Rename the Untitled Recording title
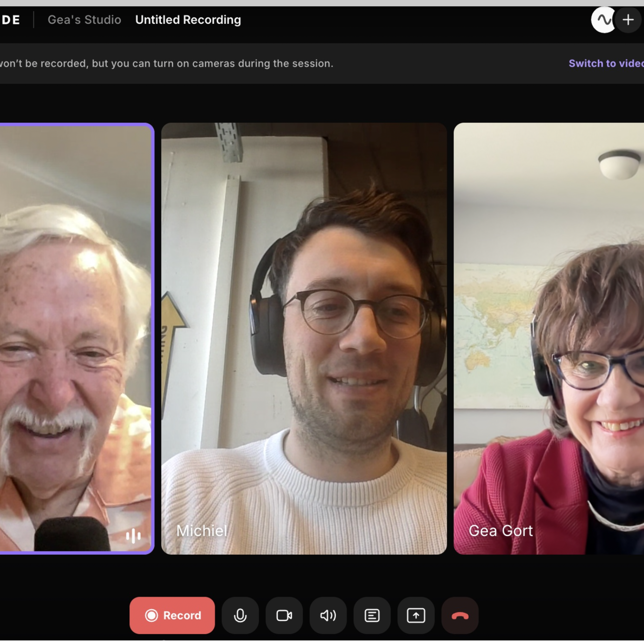Screen dimensions: 644x644 coord(188,20)
